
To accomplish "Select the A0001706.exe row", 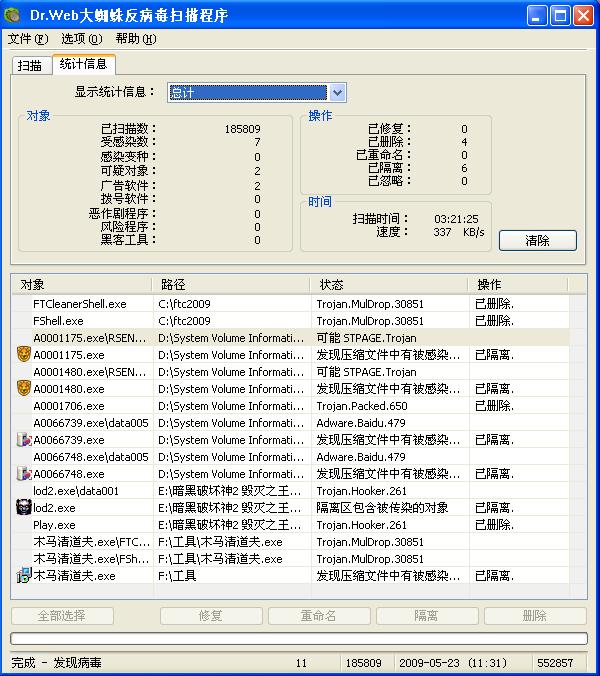I will [291, 406].
